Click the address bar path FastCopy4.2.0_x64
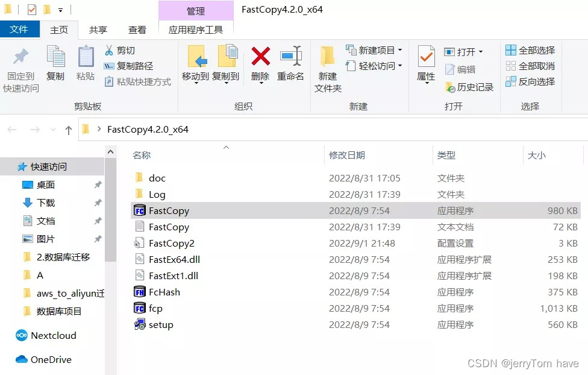This screenshot has height=375, width=588. click(x=148, y=129)
